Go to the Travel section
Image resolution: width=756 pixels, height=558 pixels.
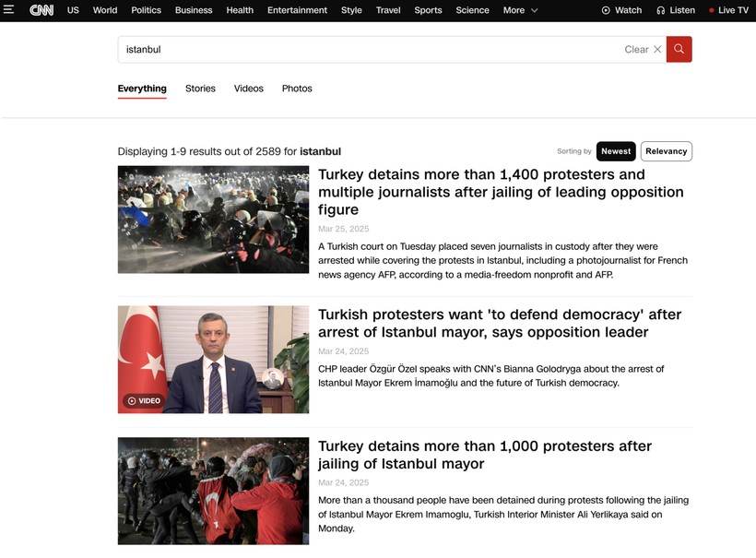coord(388,10)
